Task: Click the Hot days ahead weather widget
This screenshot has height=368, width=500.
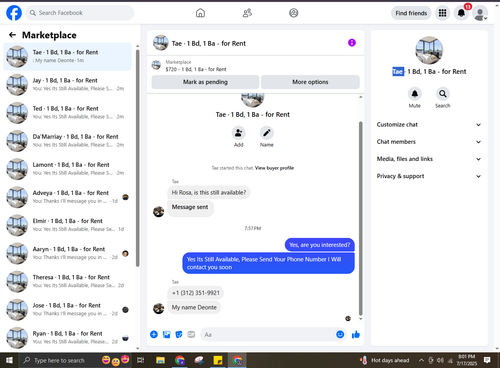Action: [384, 360]
